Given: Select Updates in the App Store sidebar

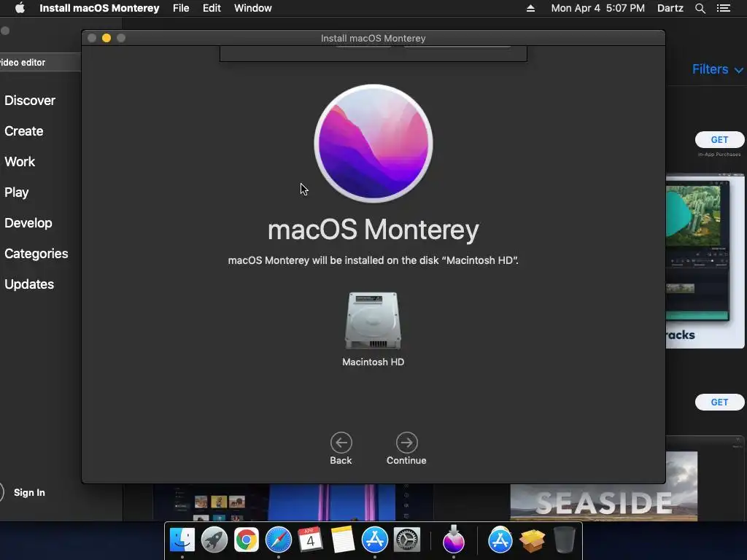Looking at the screenshot, I should click(29, 284).
